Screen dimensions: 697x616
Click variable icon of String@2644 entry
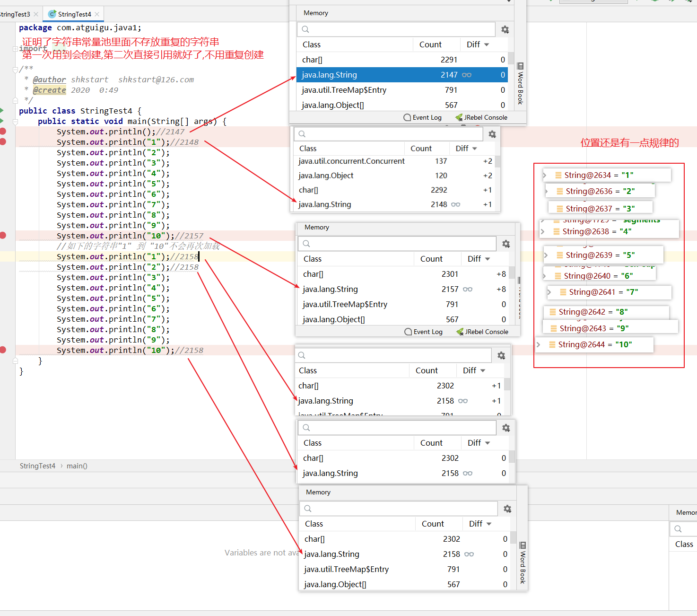point(552,344)
